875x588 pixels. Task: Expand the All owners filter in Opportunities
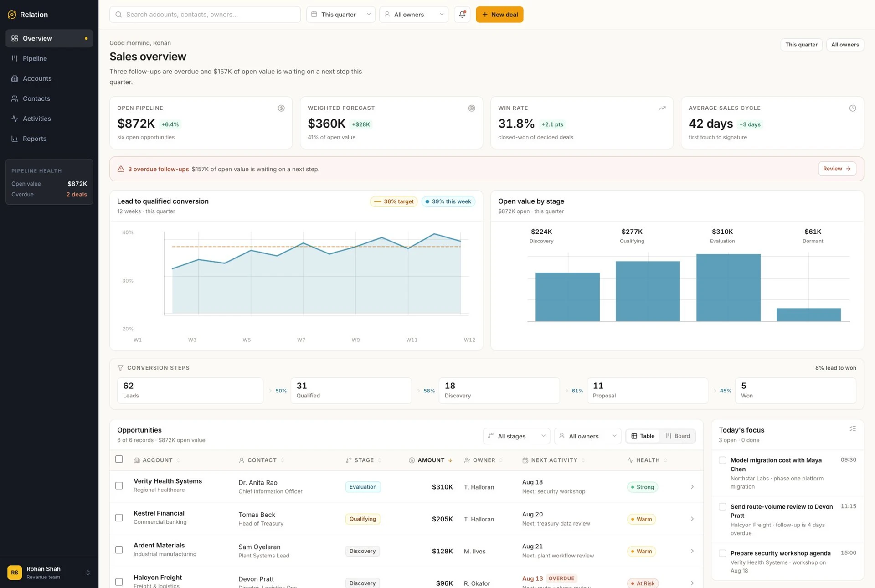point(588,436)
